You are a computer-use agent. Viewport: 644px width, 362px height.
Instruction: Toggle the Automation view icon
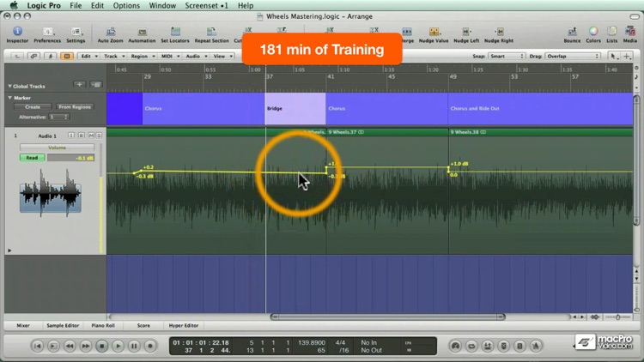(142, 34)
